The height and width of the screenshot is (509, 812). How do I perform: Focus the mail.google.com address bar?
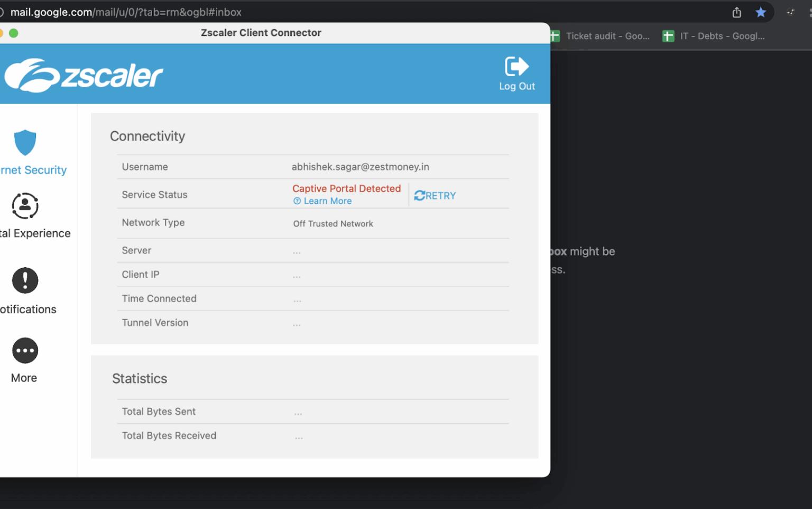point(126,12)
